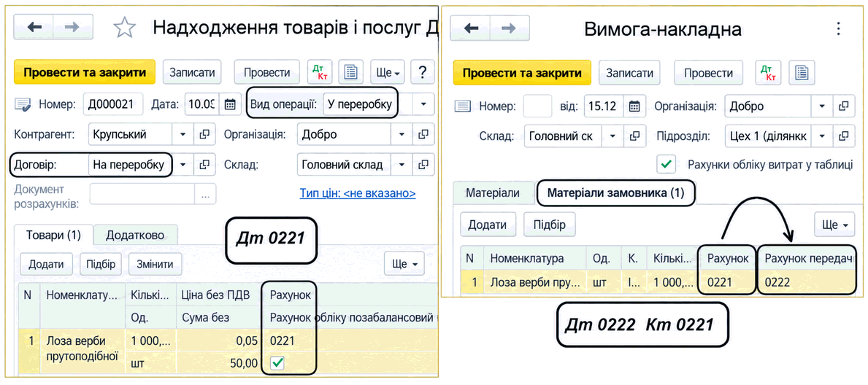Click Провести та закрити in Надходження window
The height and width of the screenshot is (385, 868).
coord(85,72)
